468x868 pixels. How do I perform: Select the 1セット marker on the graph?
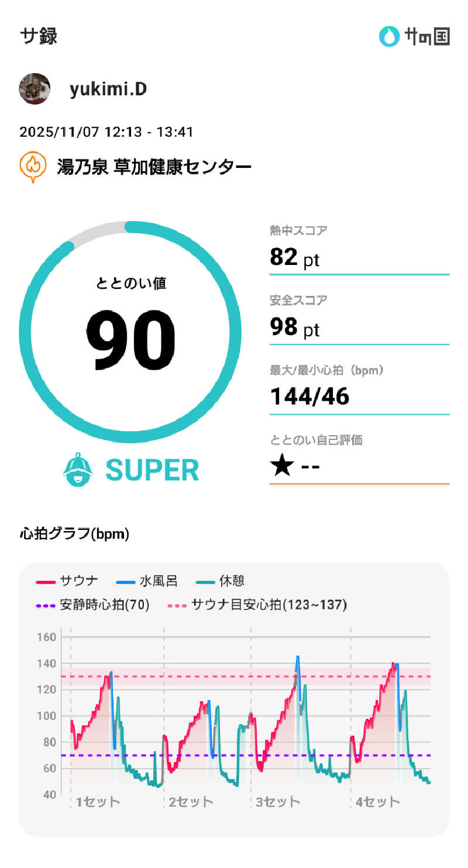tap(97, 801)
